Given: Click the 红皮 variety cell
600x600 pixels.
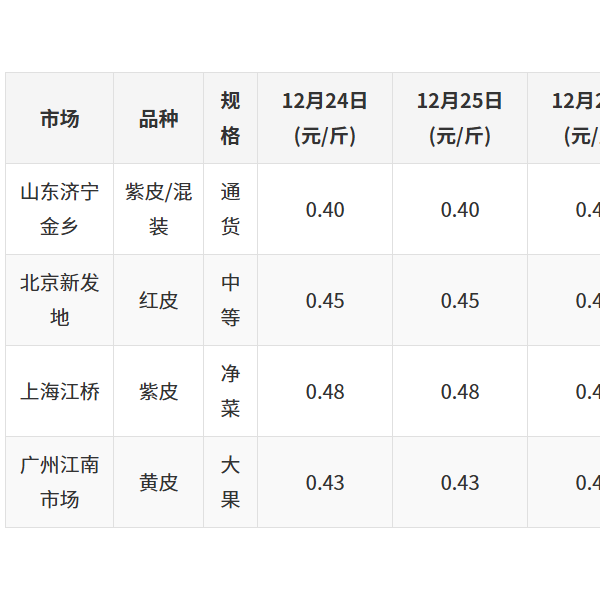Looking at the screenshot, I should [158, 300].
